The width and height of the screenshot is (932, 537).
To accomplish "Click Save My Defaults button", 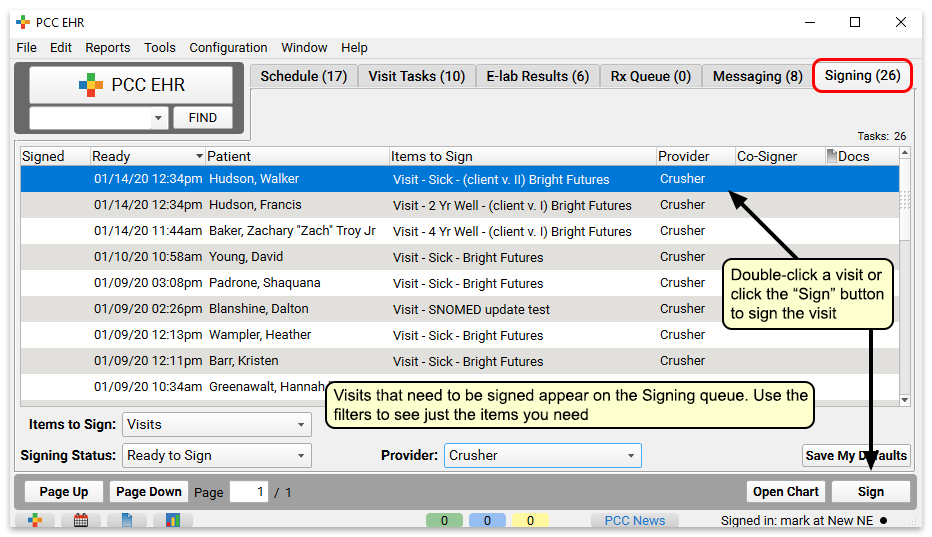I will click(x=856, y=456).
